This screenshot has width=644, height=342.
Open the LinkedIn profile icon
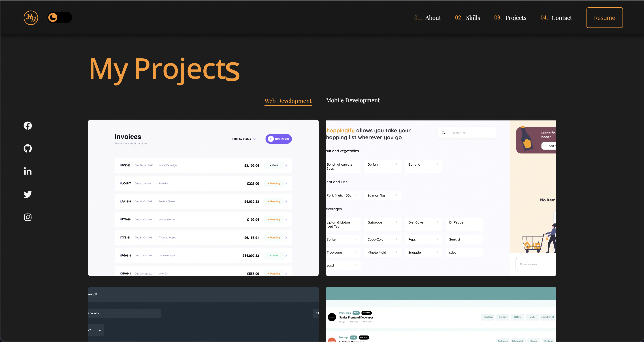pyautogui.click(x=28, y=171)
